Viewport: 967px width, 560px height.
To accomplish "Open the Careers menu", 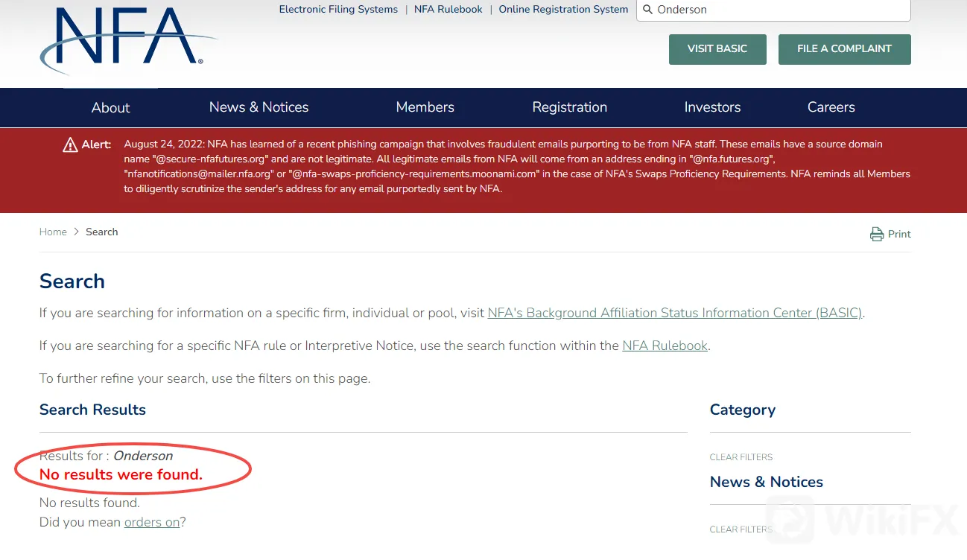I will [831, 107].
